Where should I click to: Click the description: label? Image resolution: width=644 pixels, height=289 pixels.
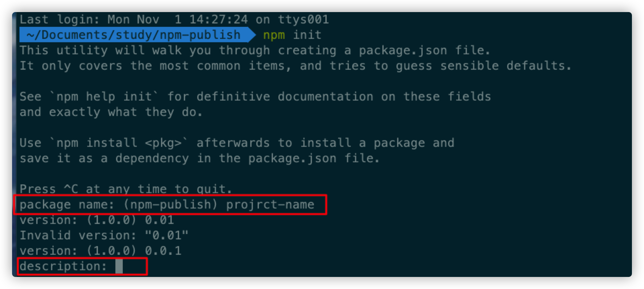point(63,266)
